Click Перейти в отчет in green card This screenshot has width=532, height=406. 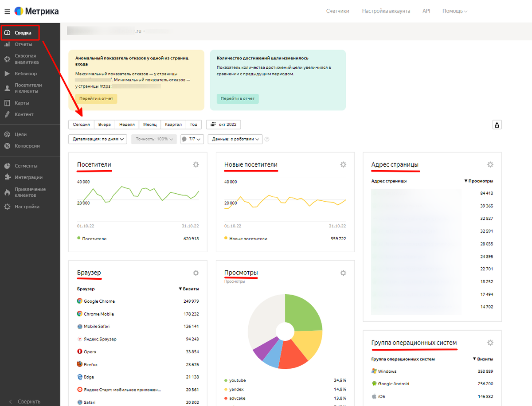pos(238,98)
